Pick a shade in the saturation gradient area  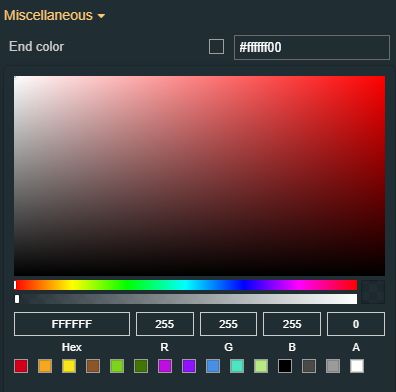(x=199, y=176)
